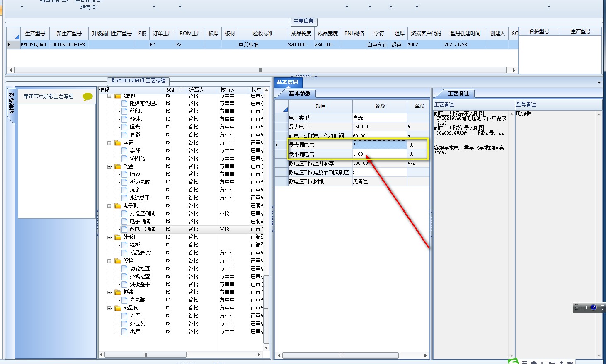Image resolution: width=606 pixels, height=364 pixels.
Task: Collapse the 字符 folder node
Action: click(x=110, y=142)
